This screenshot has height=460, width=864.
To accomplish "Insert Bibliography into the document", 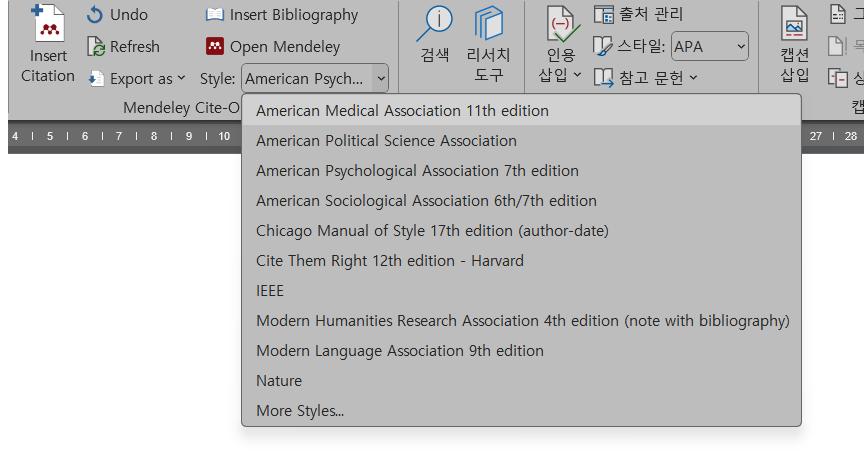I will (x=282, y=15).
